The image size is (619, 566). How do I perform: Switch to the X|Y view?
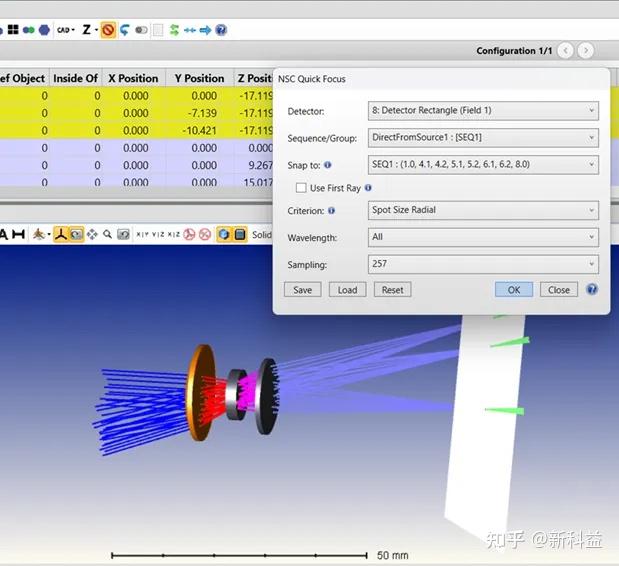point(143,234)
